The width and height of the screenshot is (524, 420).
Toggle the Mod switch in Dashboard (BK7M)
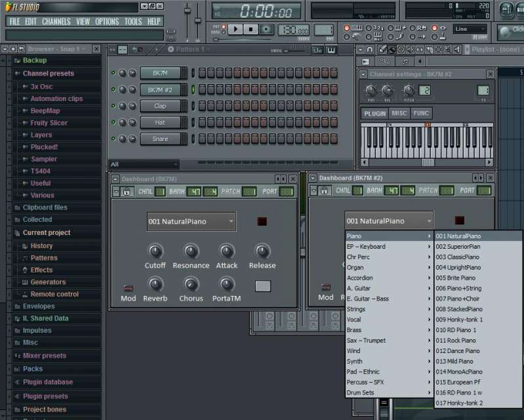point(129,287)
